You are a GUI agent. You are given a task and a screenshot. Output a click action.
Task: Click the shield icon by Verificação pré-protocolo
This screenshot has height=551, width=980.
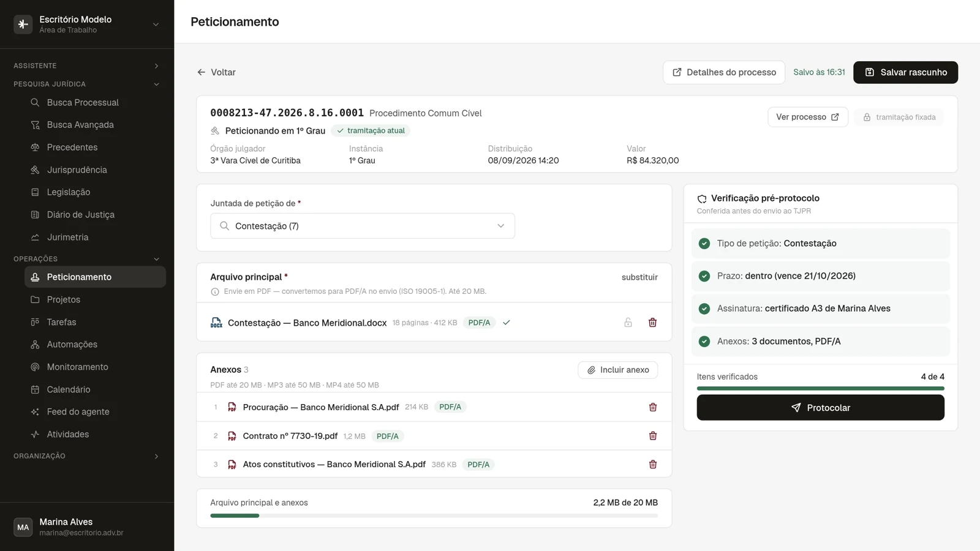point(702,199)
